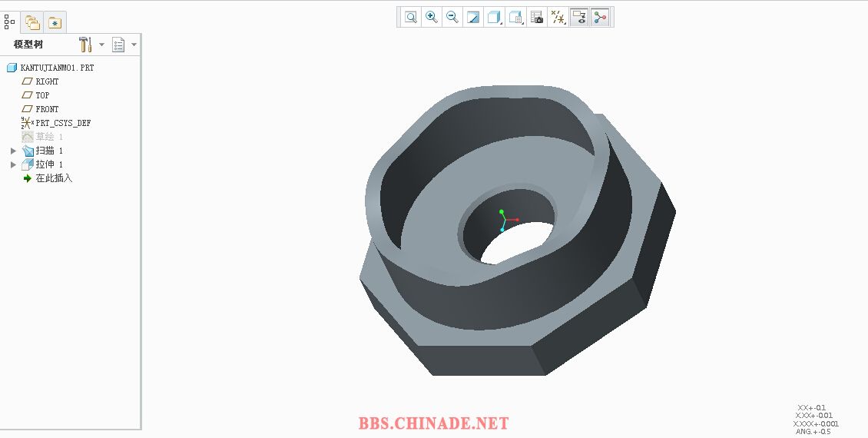Screen dimensions: 868x438
Task: Click the extrude icon beside 拉伸 1
Action: 28,164
